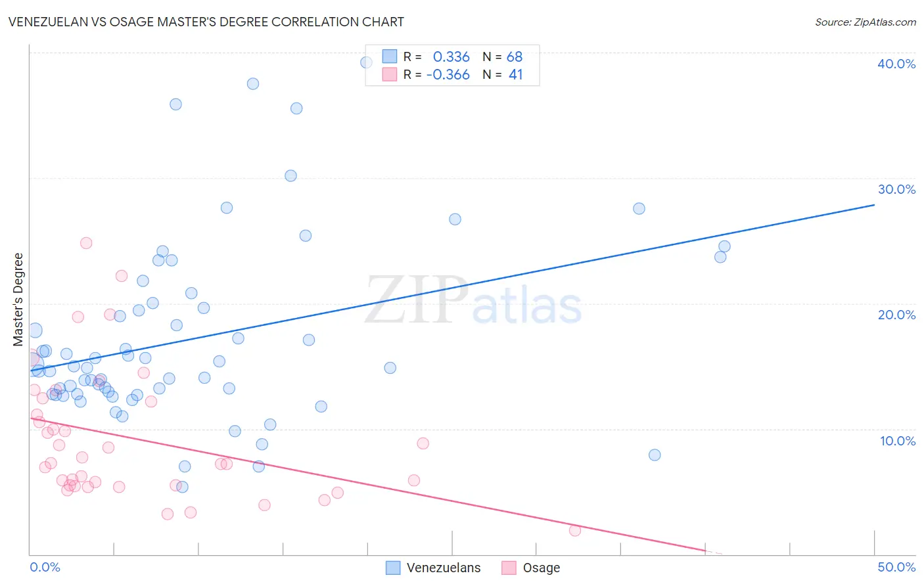Click the R value 0.336 text
This screenshot has width=924, height=586.
tap(451, 56)
